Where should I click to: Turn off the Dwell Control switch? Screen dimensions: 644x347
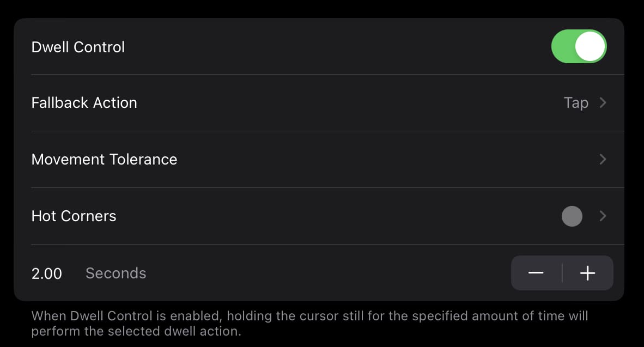(579, 46)
